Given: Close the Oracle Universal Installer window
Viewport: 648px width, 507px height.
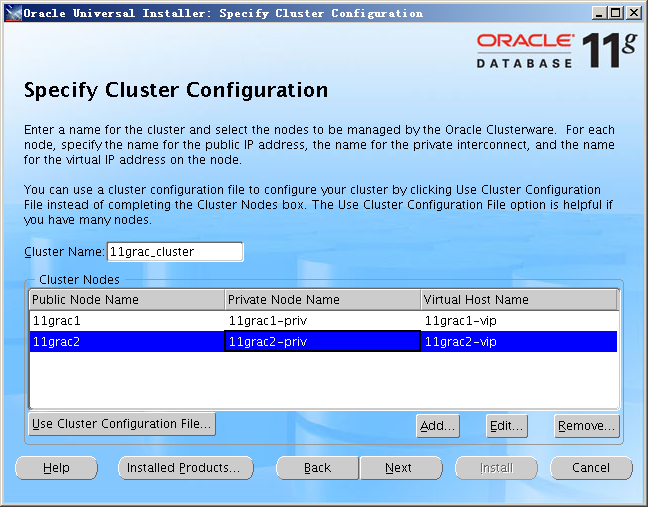Looking at the screenshot, I should coord(635,13).
